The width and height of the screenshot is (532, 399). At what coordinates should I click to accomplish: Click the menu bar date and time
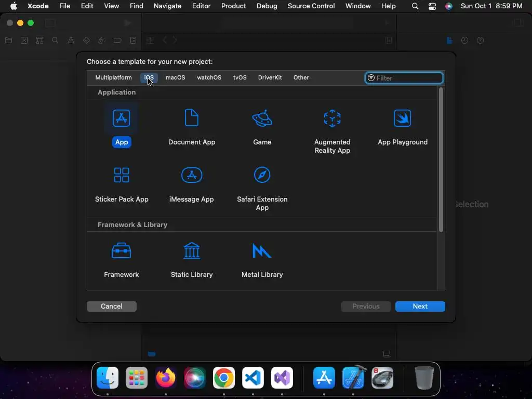point(491,6)
